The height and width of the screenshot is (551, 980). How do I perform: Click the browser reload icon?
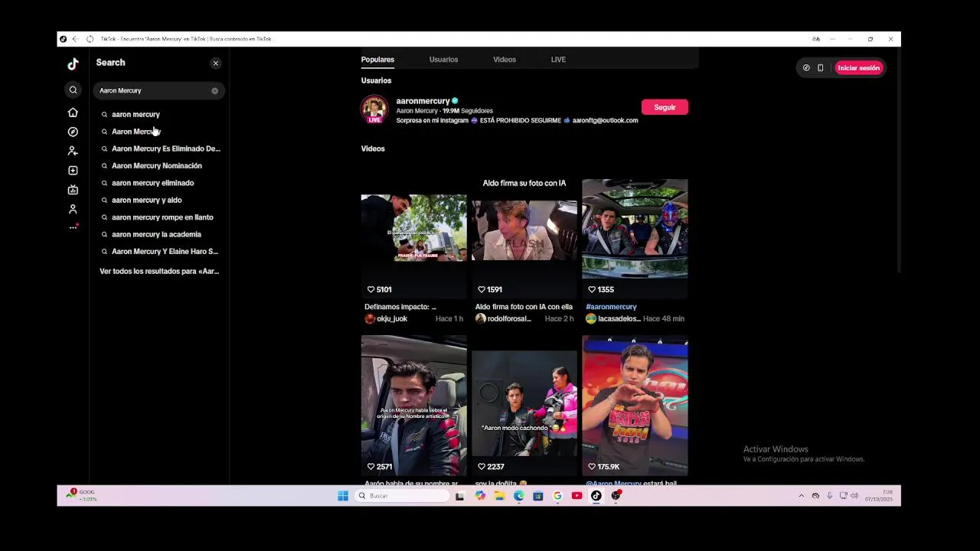click(90, 39)
